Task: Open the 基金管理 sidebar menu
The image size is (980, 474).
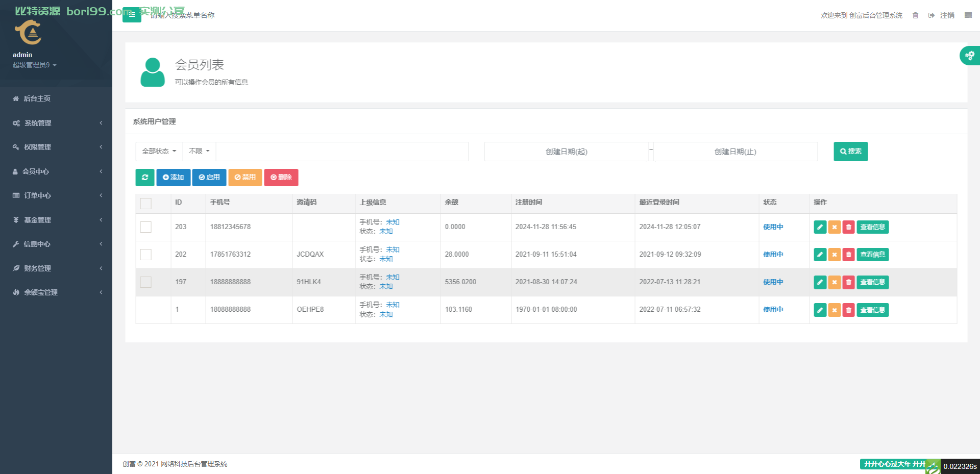Action: [56, 220]
